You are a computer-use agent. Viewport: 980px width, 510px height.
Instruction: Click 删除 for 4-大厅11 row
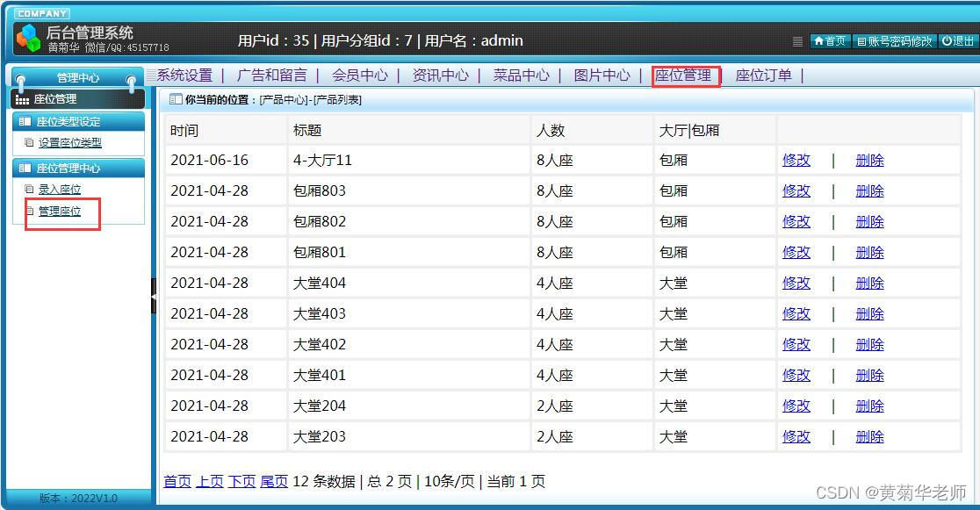869,160
